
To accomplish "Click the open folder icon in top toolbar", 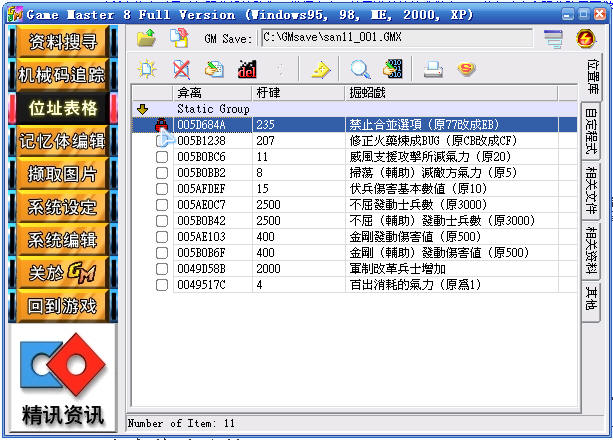I will (147, 38).
